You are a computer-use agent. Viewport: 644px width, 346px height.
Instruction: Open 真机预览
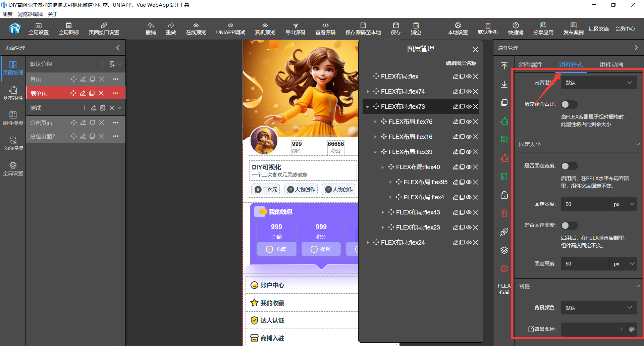coord(265,29)
